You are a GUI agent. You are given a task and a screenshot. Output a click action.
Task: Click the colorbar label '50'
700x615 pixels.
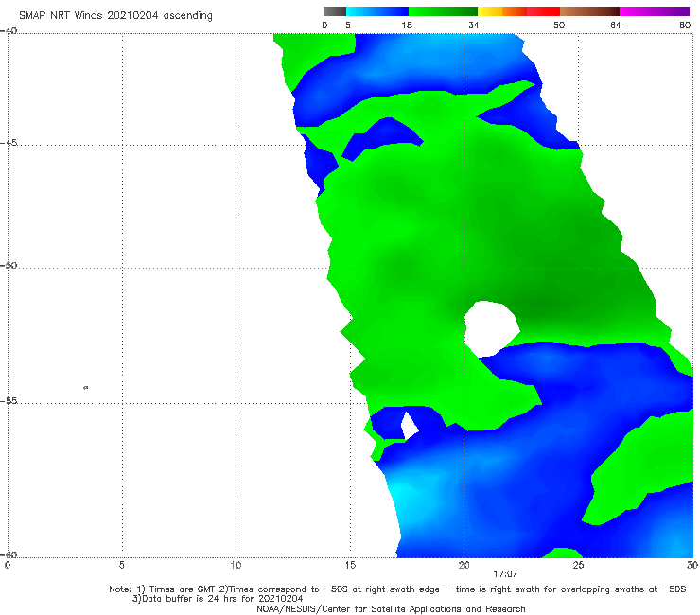tap(559, 26)
